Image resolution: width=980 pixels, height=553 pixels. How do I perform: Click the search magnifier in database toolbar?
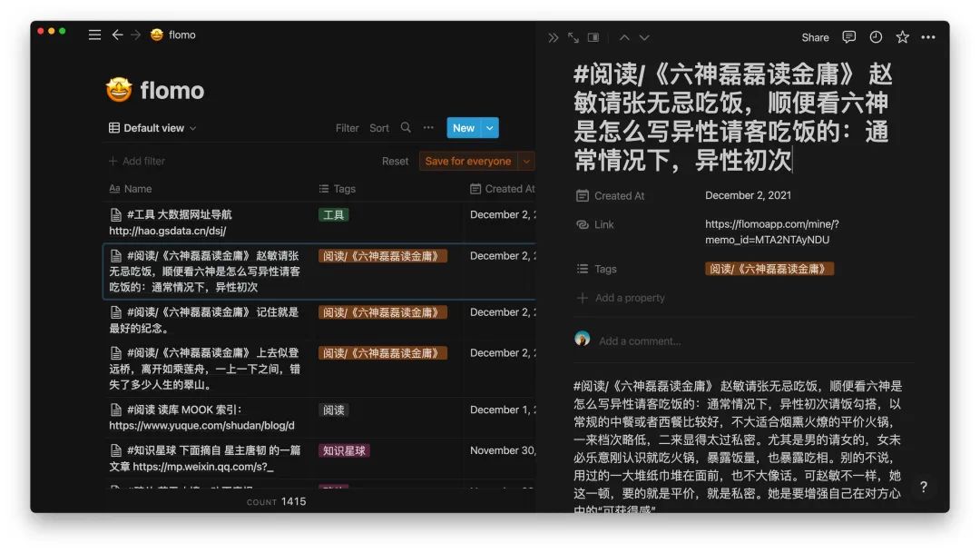tap(406, 128)
